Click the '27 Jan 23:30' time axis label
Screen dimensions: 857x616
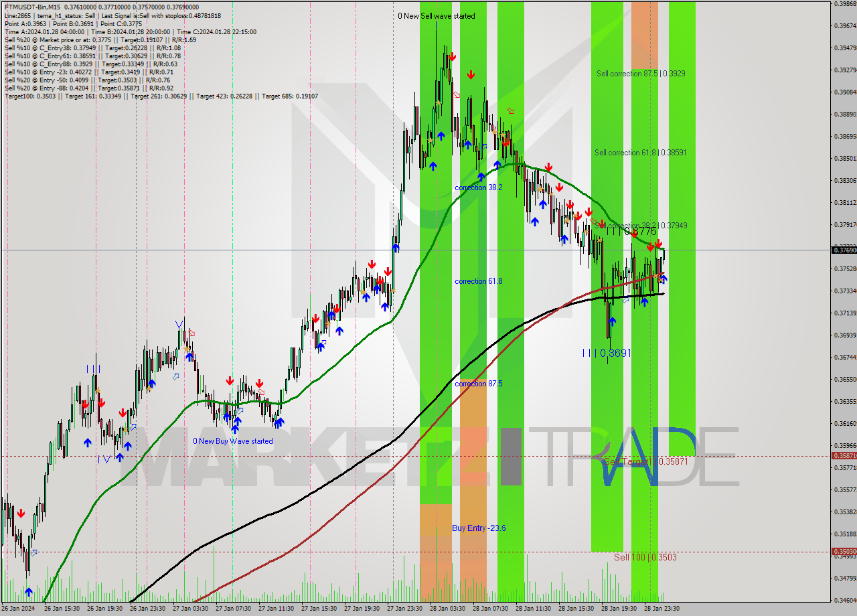tap(406, 609)
